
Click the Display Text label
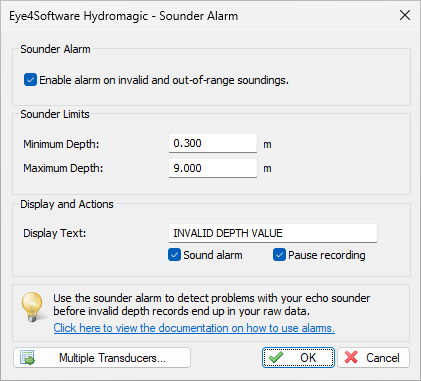pos(55,233)
